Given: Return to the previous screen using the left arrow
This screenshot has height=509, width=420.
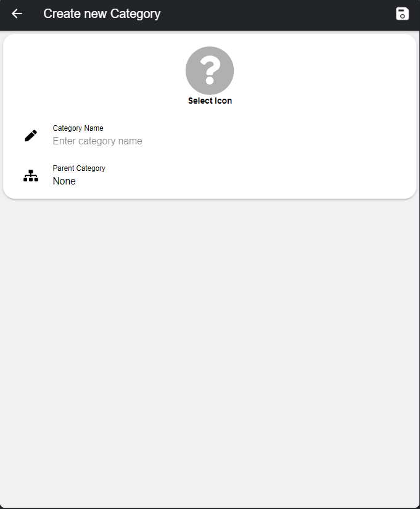Looking at the screenshot, I should click(x=17, y=14).
